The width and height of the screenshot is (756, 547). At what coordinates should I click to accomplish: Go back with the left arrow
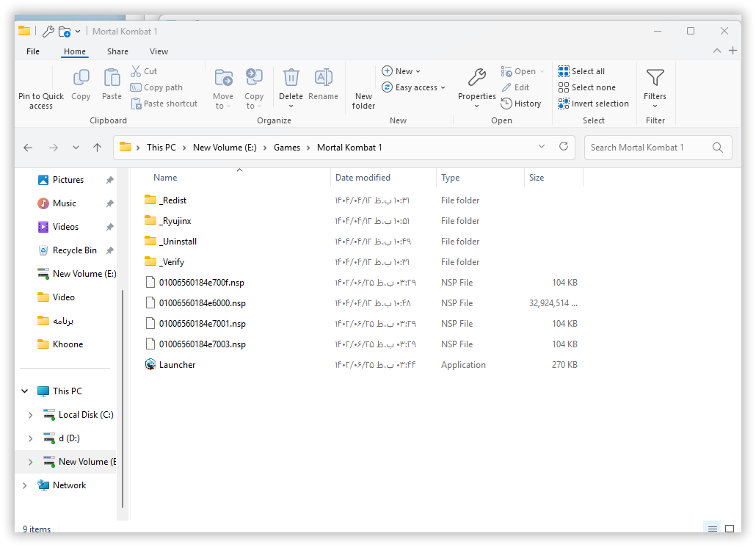click(28, 148)
